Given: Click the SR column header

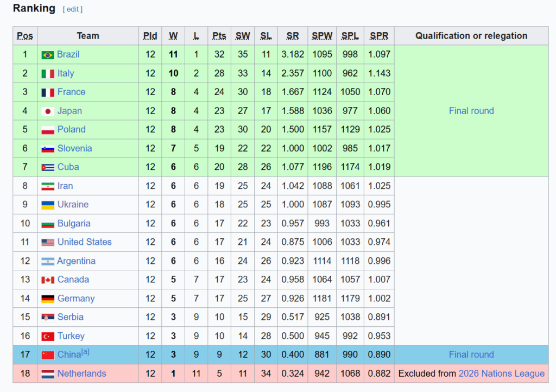Looking at the screenshot, I should click(x=293, y=36).
